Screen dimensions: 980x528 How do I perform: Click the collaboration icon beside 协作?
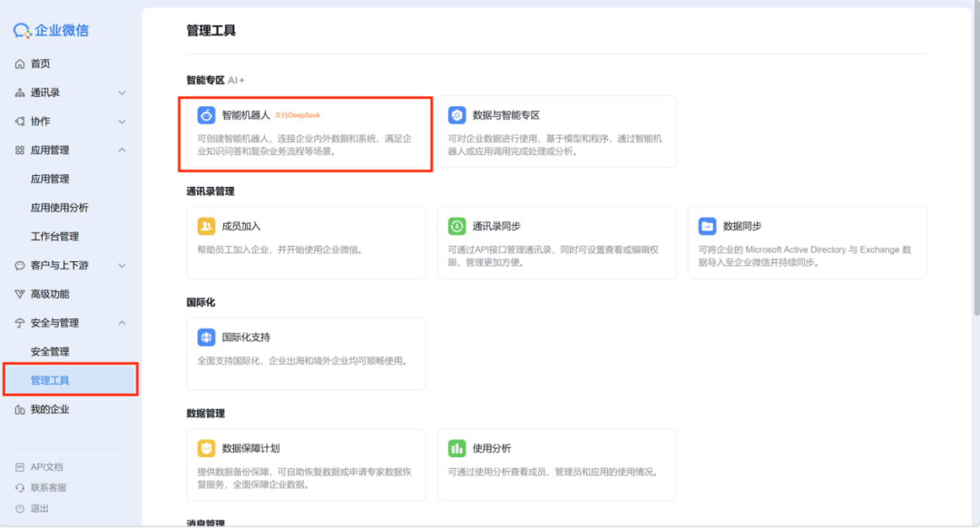pos(20,122)
